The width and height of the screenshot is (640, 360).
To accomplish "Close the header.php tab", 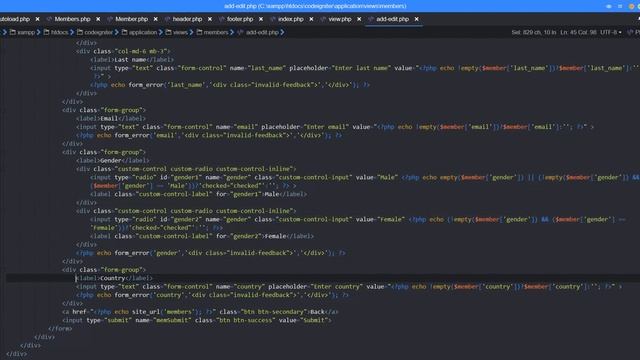I will coord(210,19).
